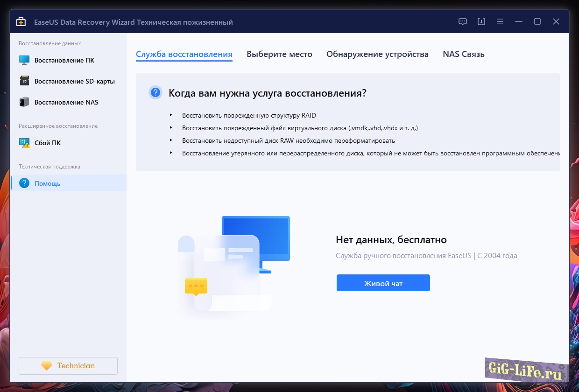This screenshot has height=392, width=579.
Task: Click the Technician license button
Action: pos(68,366)
